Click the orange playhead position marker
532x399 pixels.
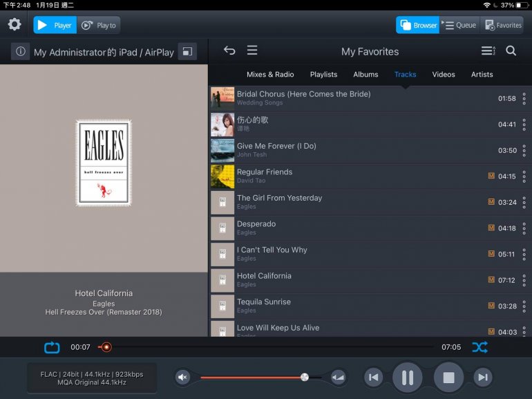106,347
